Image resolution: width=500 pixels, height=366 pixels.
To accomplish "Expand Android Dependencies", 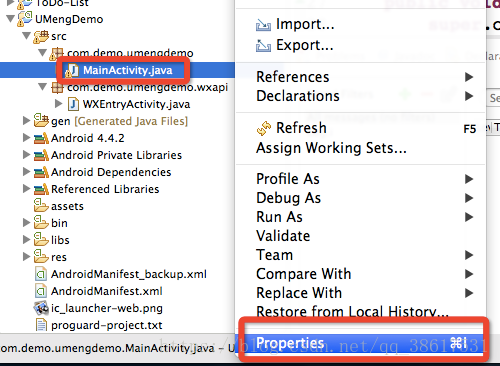I will click(x=26, y=172).
